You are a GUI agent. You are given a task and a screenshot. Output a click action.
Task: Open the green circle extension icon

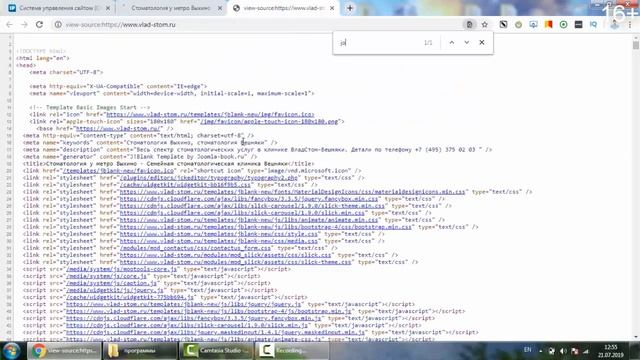coord(563,24)
